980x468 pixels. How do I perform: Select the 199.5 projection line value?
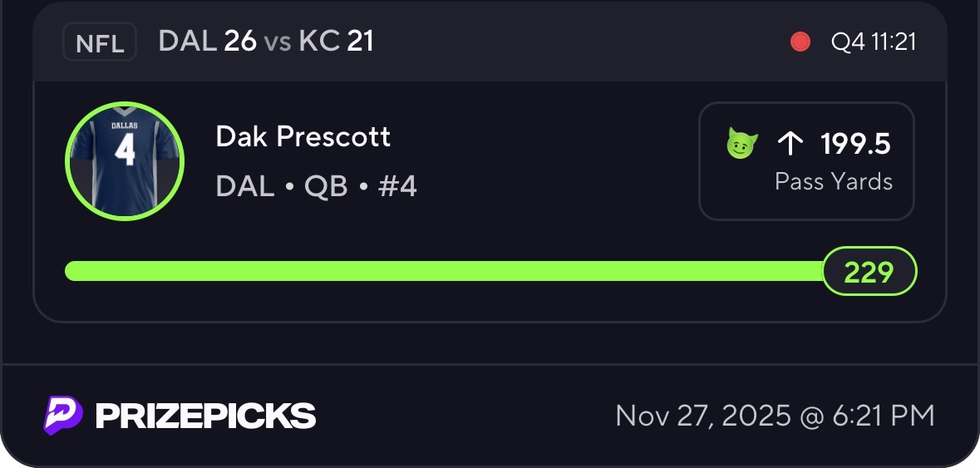coord(855,145)
